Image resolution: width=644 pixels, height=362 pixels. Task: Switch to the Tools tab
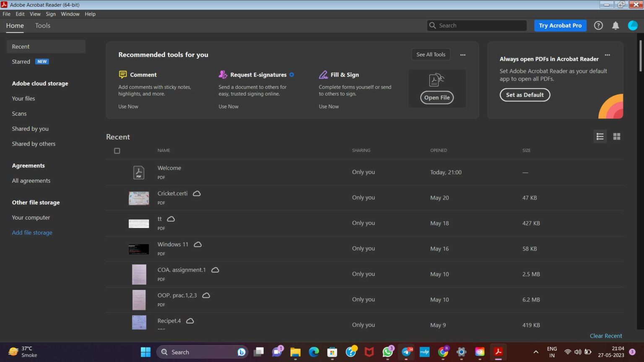point(42,26)
